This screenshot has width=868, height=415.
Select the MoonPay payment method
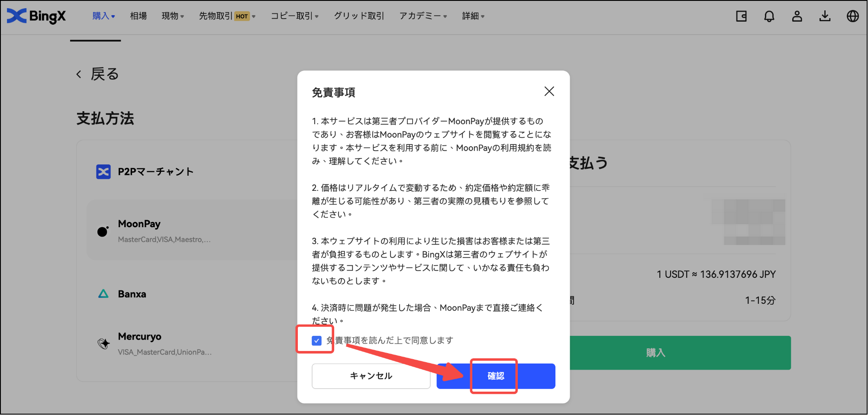point(193,230)
